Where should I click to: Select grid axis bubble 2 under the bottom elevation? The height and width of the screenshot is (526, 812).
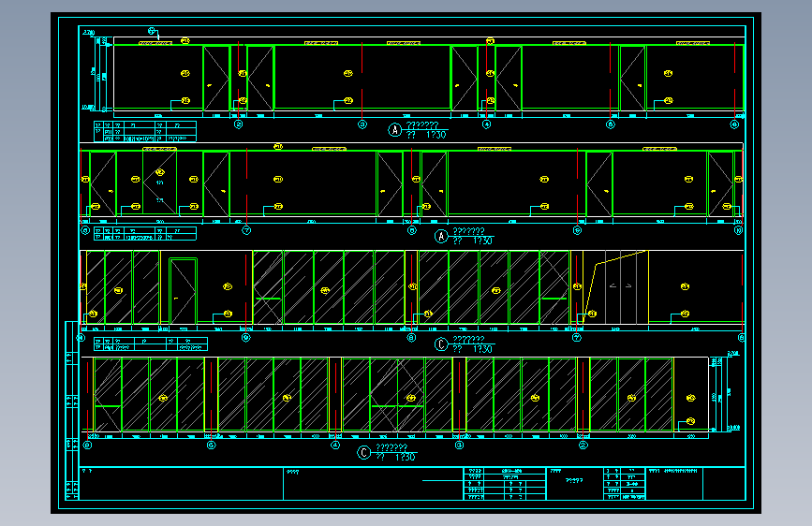[x=583, y=445]
